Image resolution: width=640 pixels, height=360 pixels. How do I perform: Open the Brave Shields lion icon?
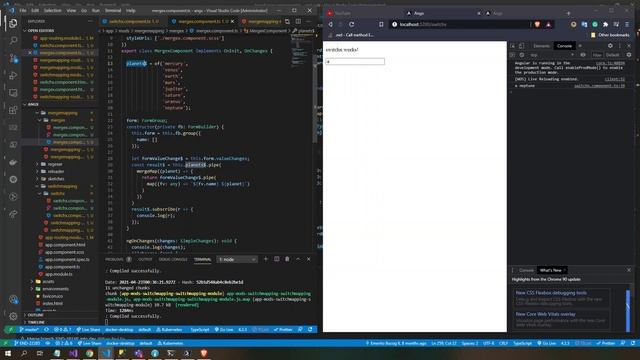tap(537, 24)
